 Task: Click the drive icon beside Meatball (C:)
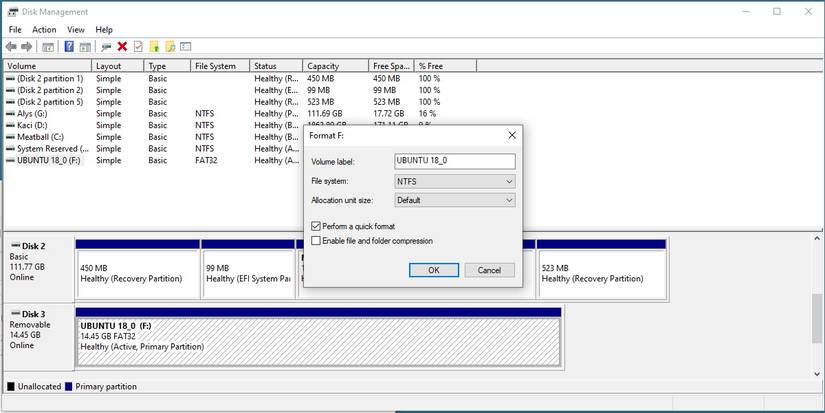[x=11, y=137]
